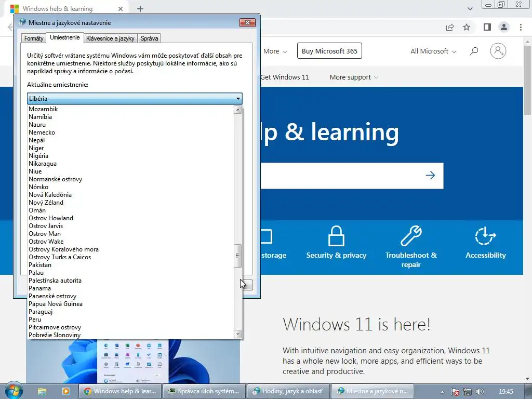532x399 pixels.
Task: Select Papua Nová Guinea in the list
Action: [x=130, y=304]
